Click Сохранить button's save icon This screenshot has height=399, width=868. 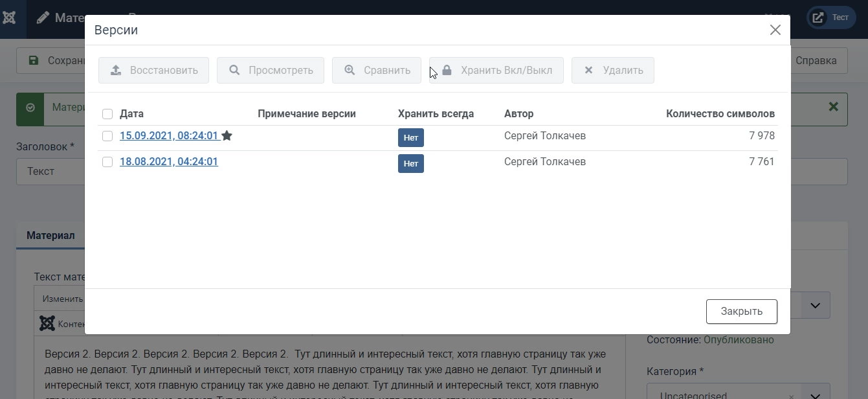click(33, 60)
